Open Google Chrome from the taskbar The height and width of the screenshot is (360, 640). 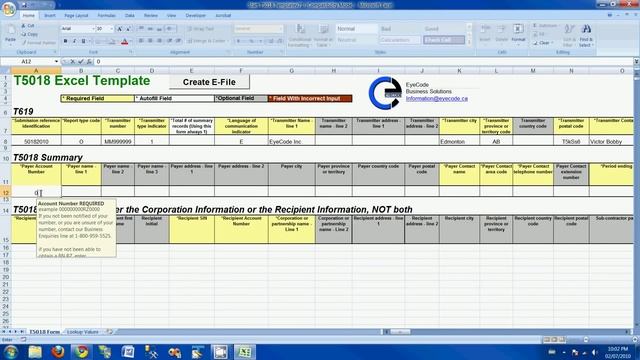(82, 352)
